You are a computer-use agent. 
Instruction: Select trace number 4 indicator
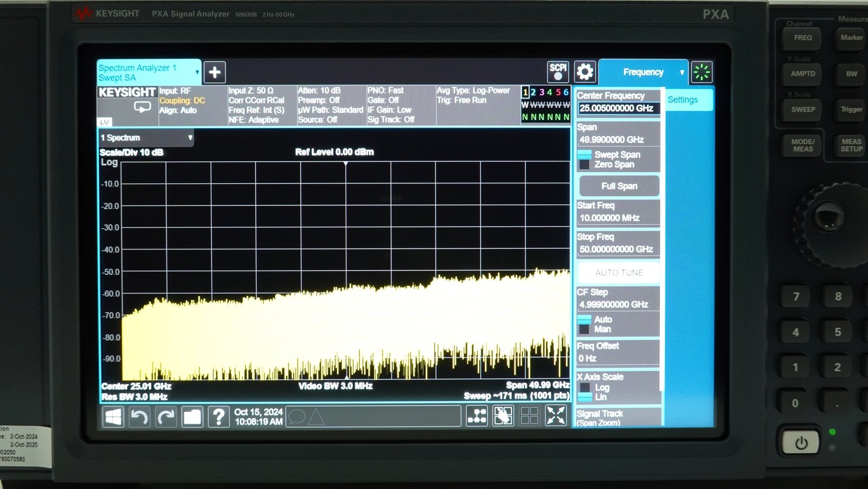tap(550, 92)
